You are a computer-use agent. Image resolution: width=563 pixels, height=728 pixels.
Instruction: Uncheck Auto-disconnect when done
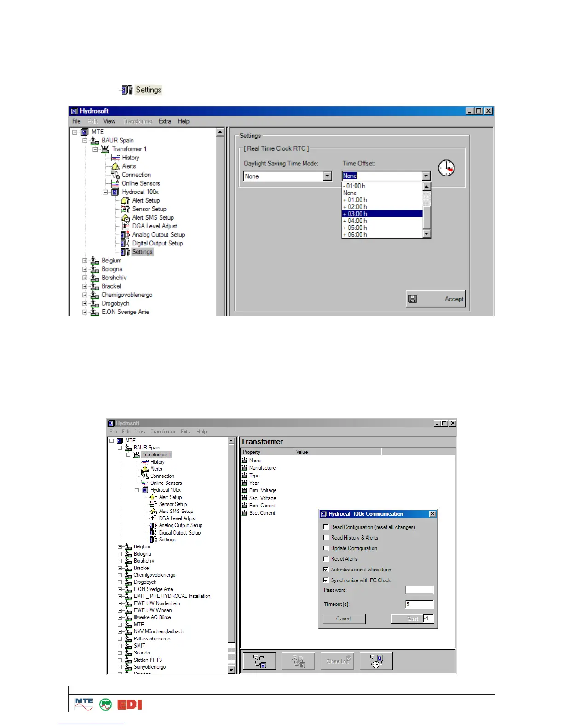[326, 569]
